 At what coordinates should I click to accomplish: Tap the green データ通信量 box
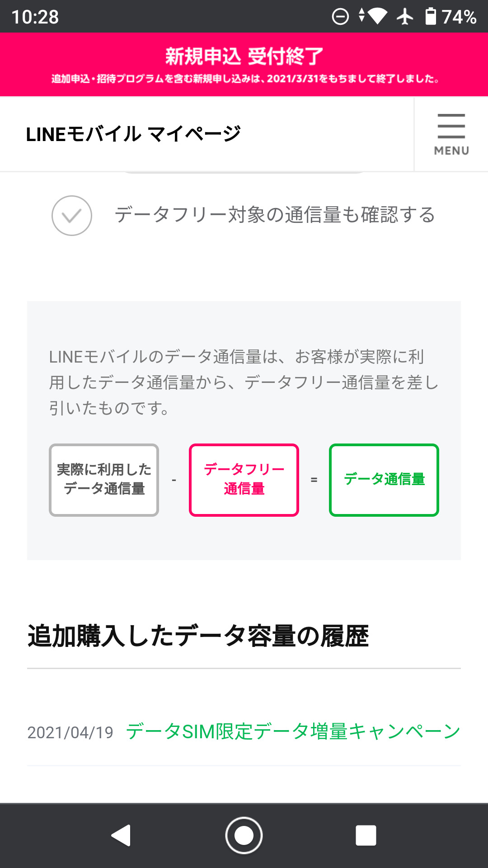[x=384, y=480]
